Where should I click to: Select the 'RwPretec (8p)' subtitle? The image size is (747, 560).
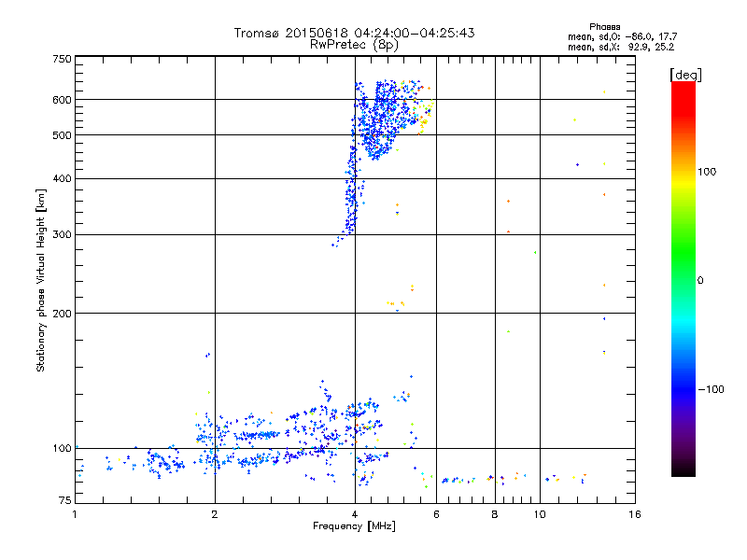354,45
